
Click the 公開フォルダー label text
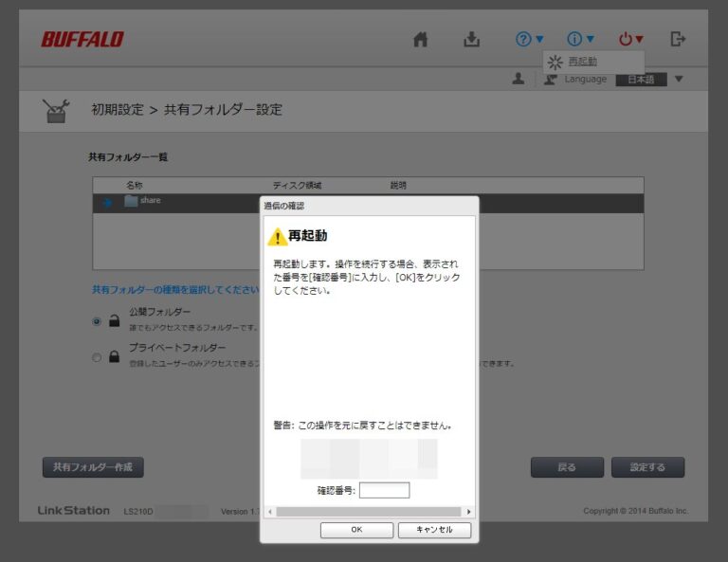point(159,312)
